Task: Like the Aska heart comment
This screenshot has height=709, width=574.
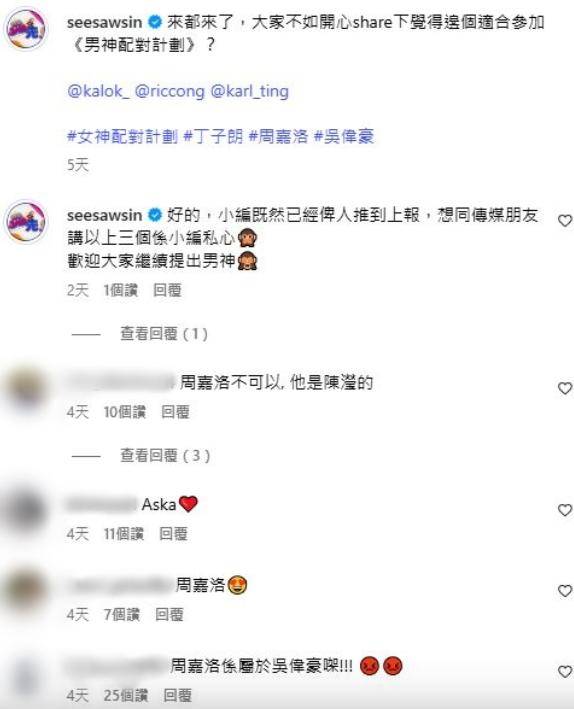Action: [565, 510]
